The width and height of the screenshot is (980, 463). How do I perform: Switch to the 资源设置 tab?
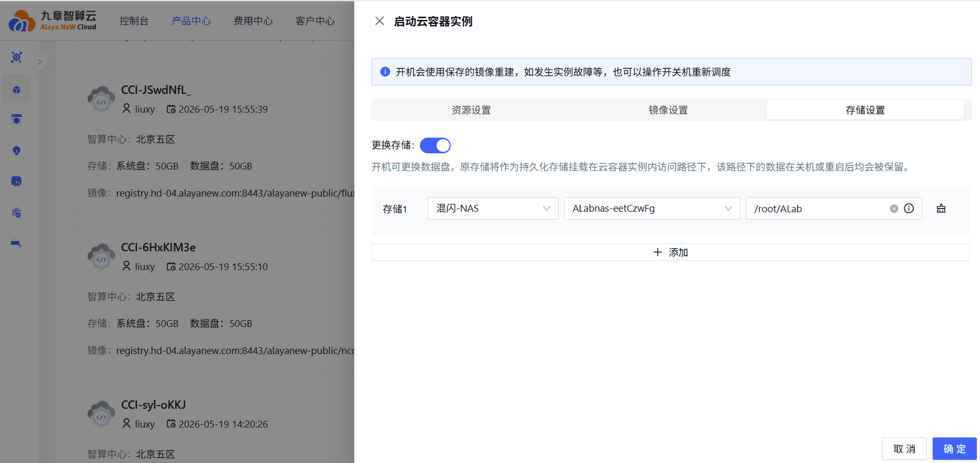click(471, 110)
